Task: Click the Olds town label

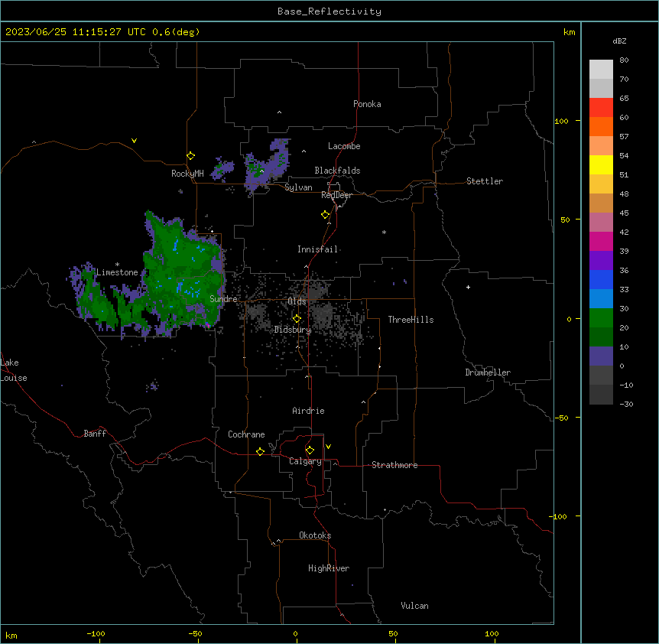Action: 297,301
